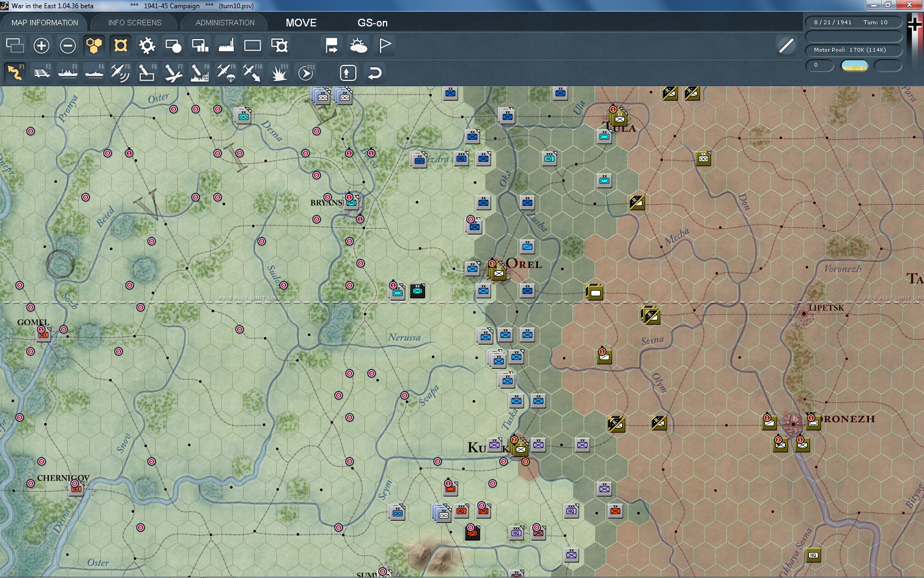This screenshot has width=924, height=578.
Task: Zoom out with the minus icon
Action: (x=68, y=45)
